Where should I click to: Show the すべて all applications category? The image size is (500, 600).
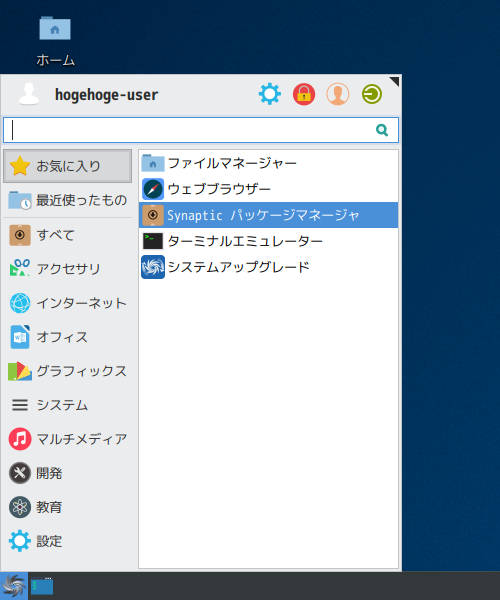(68, 235)
